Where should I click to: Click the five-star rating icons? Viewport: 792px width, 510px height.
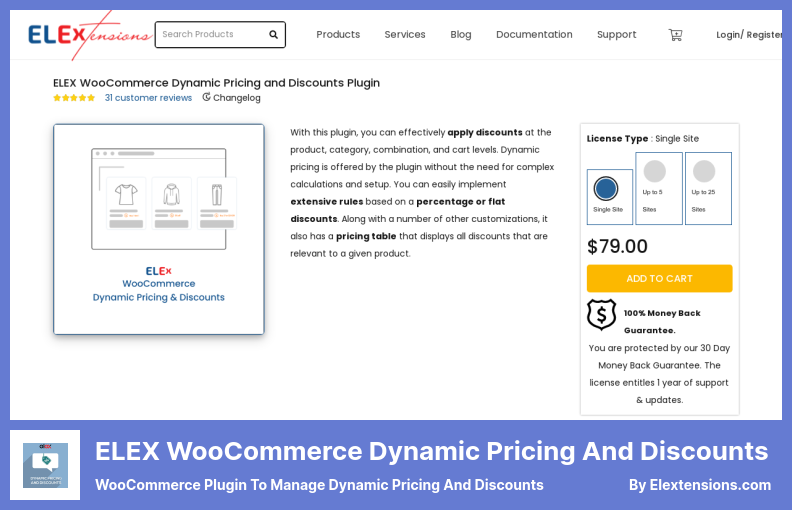[74, 98]
